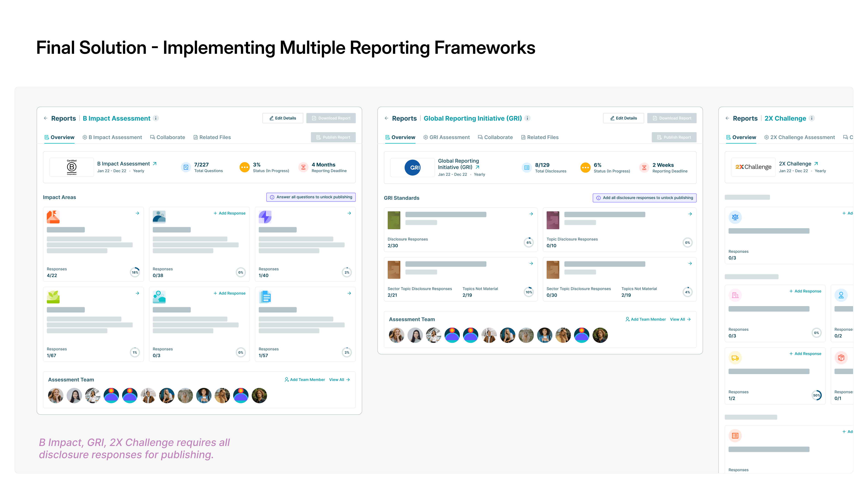Click the truck icon in 2X Challenge card
The height and width of the screenshot is (488, 868).
(x=735, y=358)
